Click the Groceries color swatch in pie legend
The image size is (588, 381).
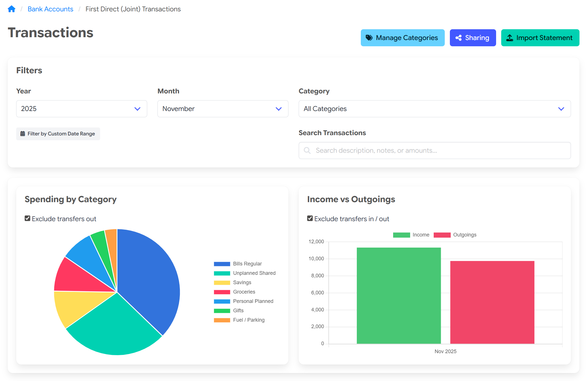click(222, 292)
